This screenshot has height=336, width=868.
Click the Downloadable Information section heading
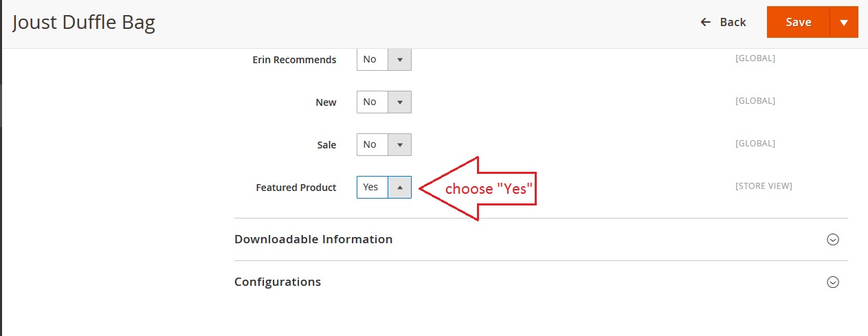pos(313,240)
